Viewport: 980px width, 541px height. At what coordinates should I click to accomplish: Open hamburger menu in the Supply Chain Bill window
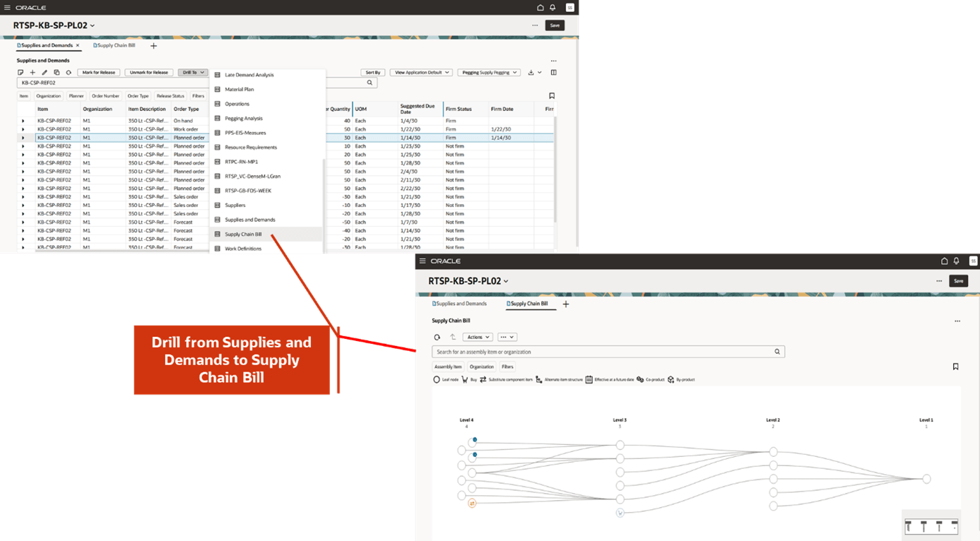coord(423,261)
